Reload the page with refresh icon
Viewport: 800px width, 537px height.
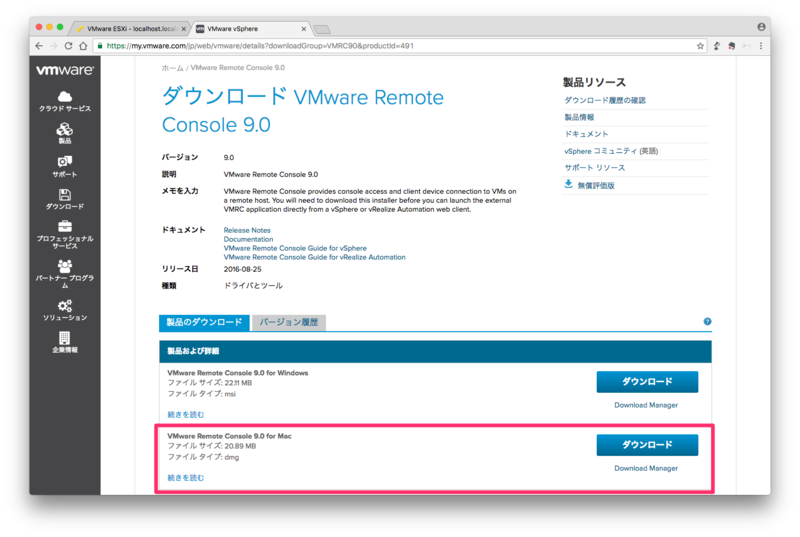coord(68,46)
